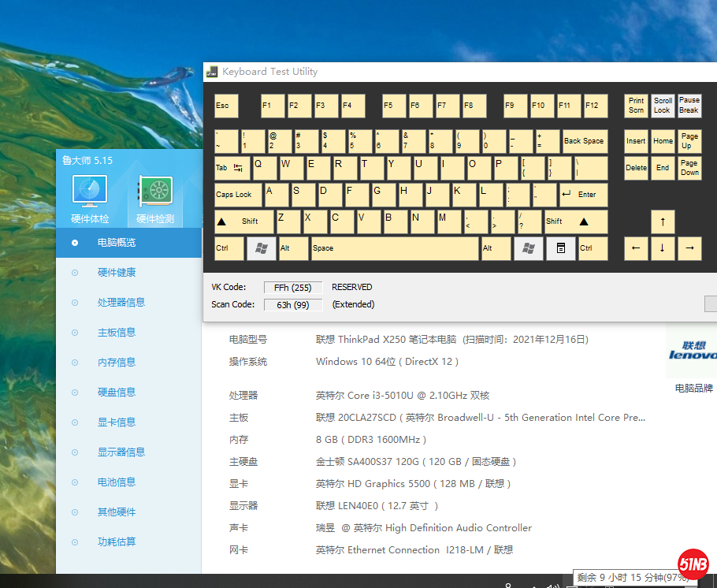Select 电脑概览 in the sidebar

coord(116,243)
